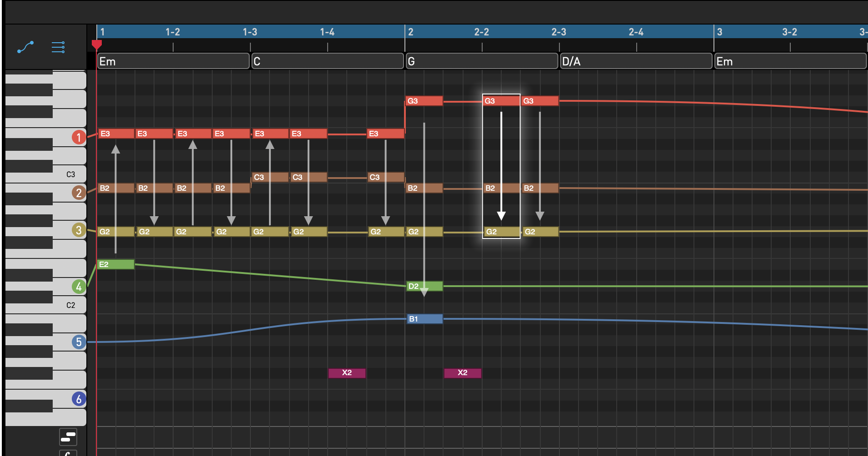Select the first Em chord block

(173, 61)
